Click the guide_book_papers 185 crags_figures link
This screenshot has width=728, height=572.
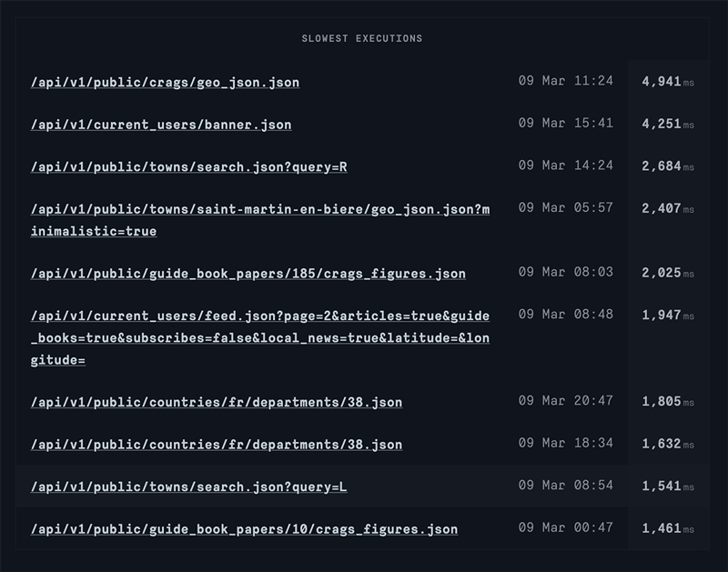[248, 272]
